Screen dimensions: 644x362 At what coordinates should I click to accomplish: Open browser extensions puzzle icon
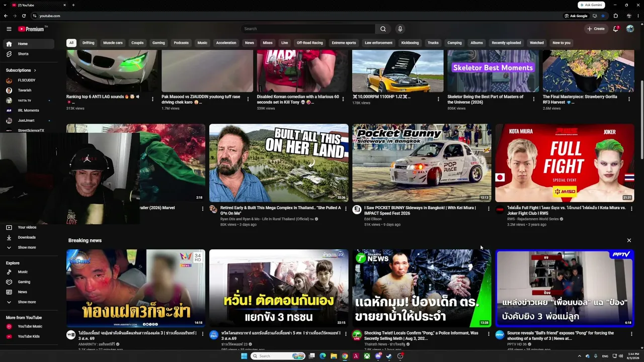[615, 16]
